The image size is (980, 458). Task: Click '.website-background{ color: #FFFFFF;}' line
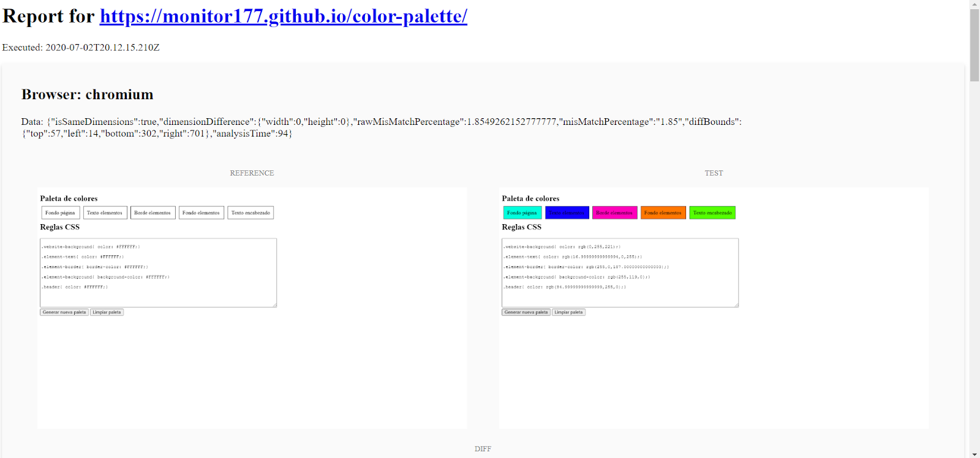91,247
